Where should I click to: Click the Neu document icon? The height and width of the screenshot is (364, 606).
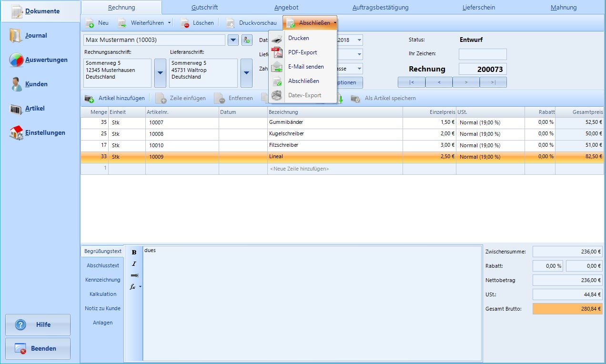pos(89,23)
